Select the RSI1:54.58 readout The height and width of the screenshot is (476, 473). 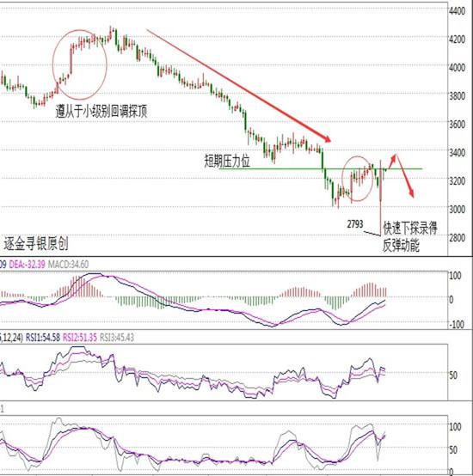click(x=43, y=338)
